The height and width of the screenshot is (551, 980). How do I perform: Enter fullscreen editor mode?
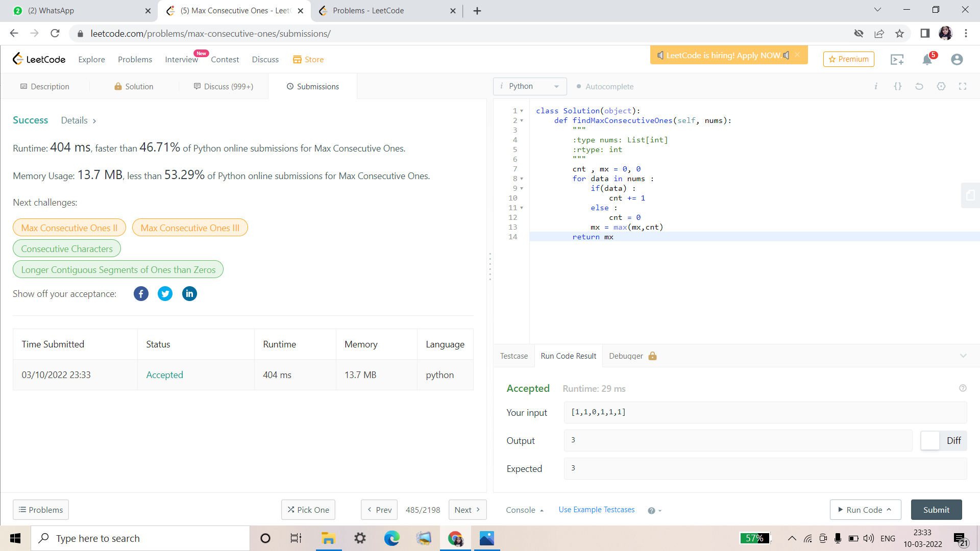pyautogui.click(x=963, y=86)
